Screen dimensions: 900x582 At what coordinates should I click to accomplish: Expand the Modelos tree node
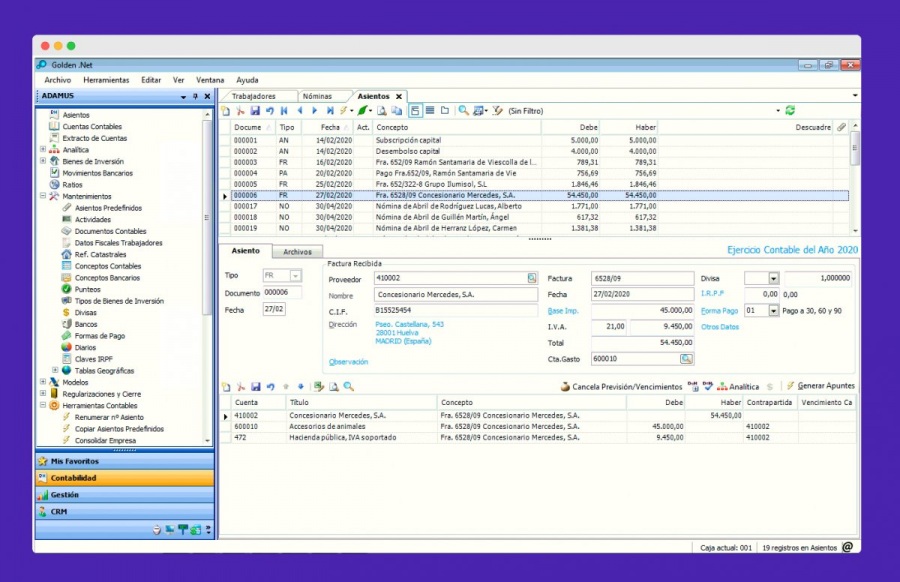pos(43,382)
